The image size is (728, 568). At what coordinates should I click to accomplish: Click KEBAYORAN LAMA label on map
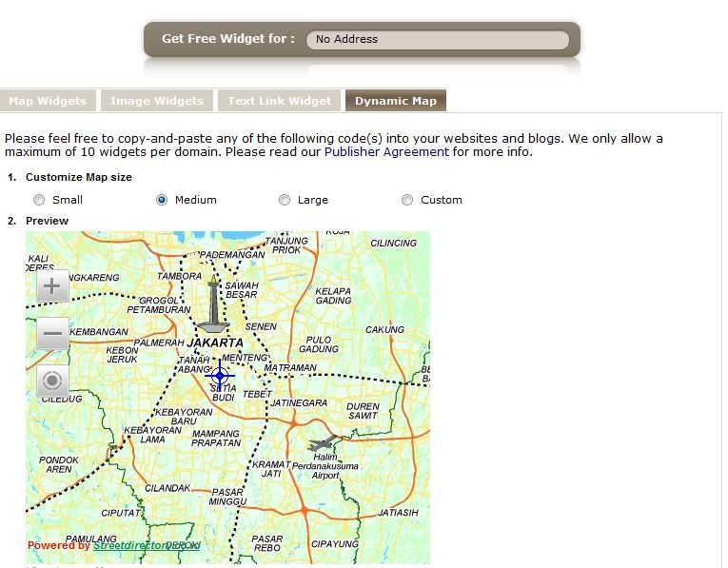[153, 435]
